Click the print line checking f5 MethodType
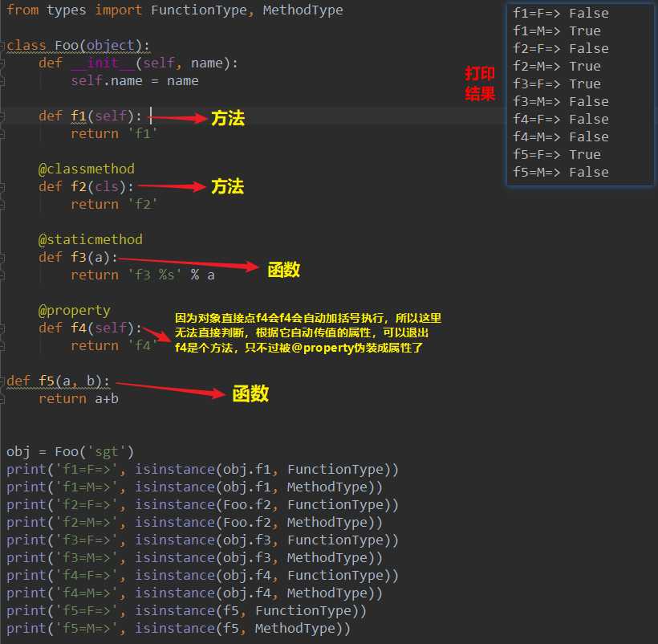Image resolution: width=658 pixels, height=644 pixels. pyautogui.click(x=178, y=628)
